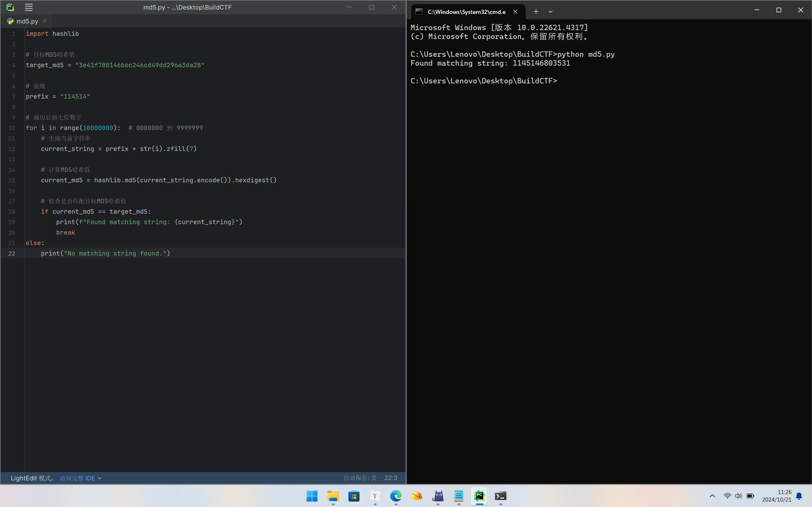This screenshot has width=812, height=507.
Task: Click the 22:3 cursor position indicator
Action: point(391,478)
